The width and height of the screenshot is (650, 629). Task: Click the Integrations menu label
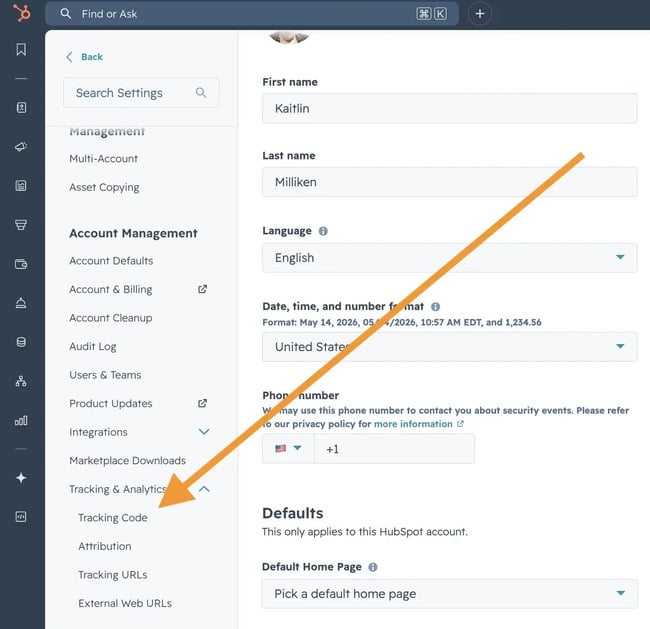(x=98, y=432)
